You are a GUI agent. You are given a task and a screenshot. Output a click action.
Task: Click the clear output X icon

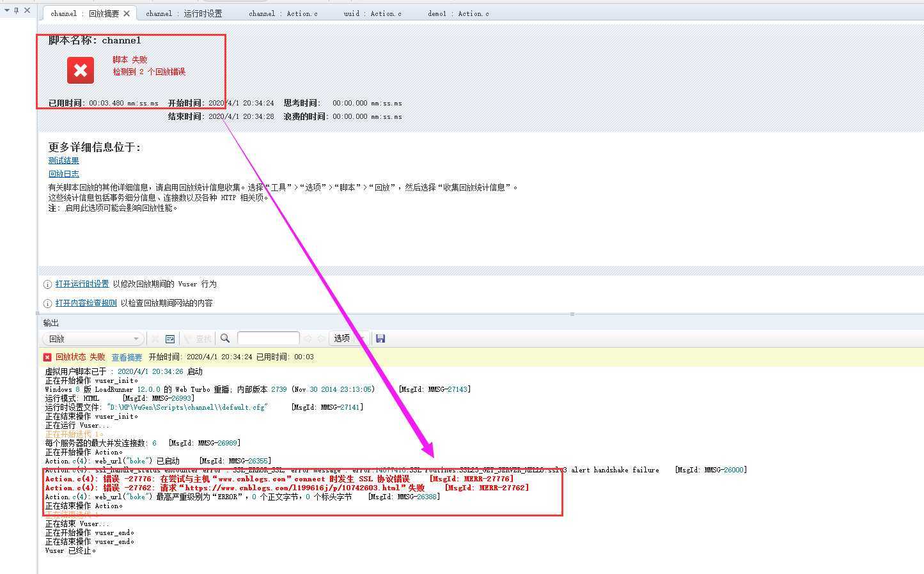coord(155,339)
